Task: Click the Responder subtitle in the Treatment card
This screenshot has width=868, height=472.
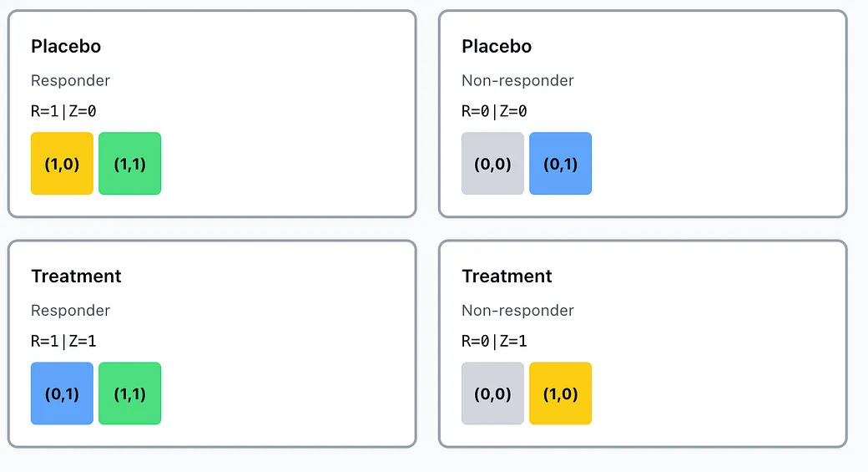Action: click(70, 311)
